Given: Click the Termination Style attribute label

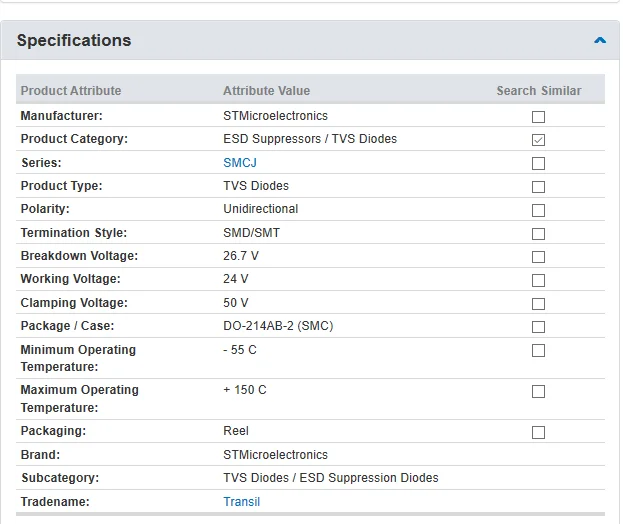Looking at the screenshot, I should pos(74,232).
